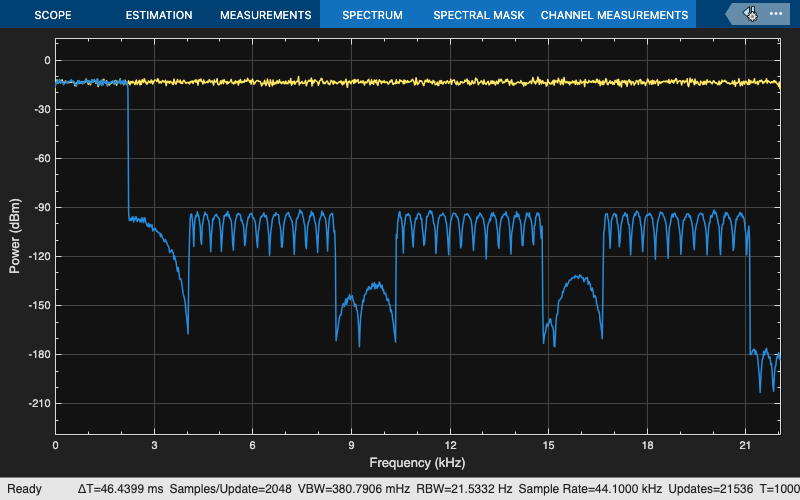Click the active SPECTRUM tab
The height and width of the screenshot is (500, 800).
tap(372, 15)
